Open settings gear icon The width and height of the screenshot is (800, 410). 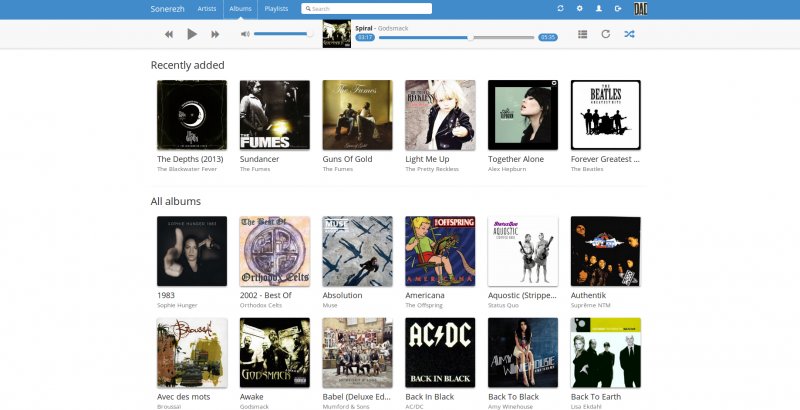click(x=580, y=8)
